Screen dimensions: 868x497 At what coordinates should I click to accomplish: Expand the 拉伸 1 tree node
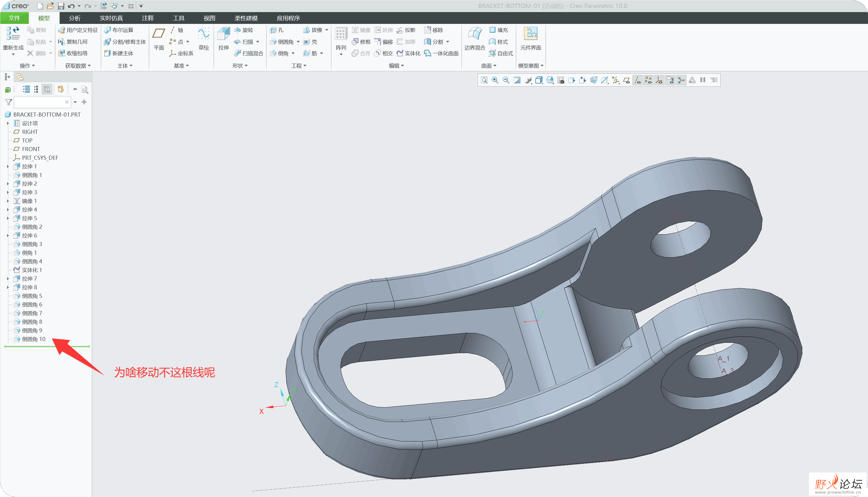(8, 167)
